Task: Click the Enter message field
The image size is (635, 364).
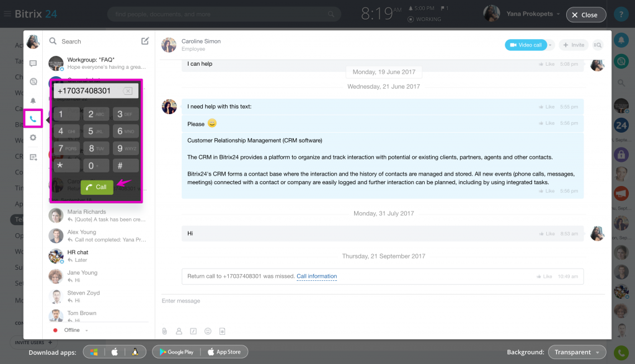Action: pos(383,301)
